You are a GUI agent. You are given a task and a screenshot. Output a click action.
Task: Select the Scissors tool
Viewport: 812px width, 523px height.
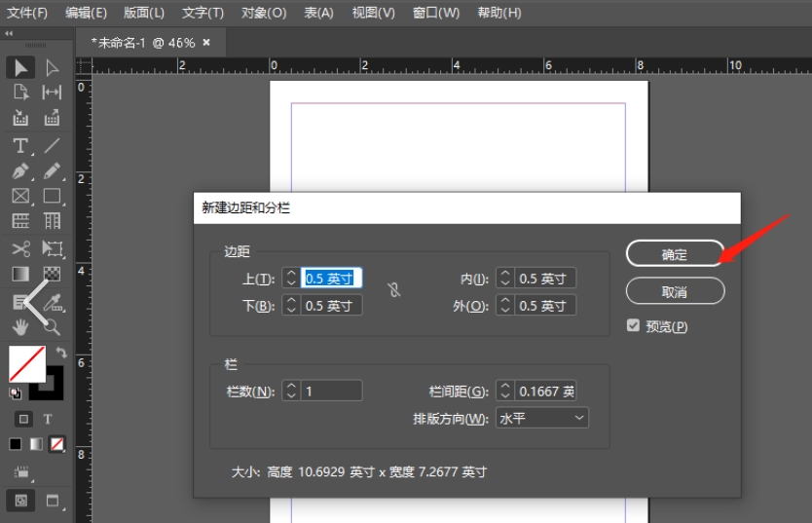(20, 249)
